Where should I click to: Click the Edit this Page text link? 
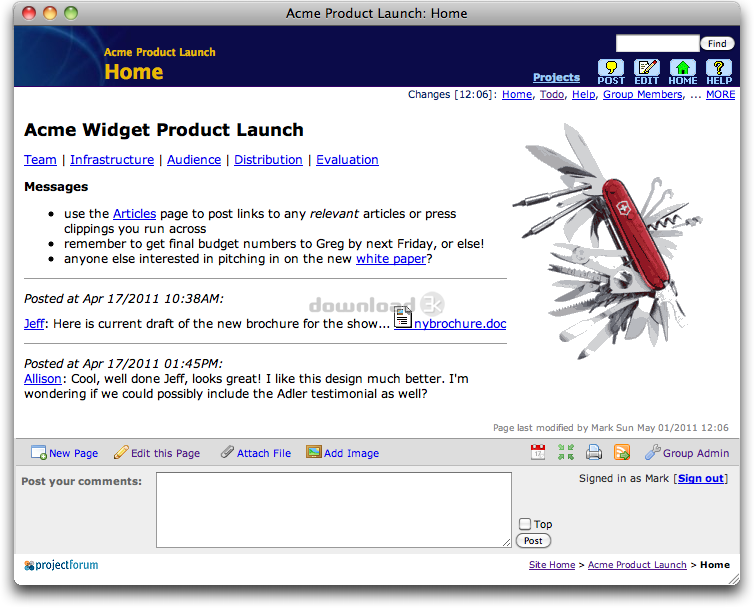click(x=165, y=453)
